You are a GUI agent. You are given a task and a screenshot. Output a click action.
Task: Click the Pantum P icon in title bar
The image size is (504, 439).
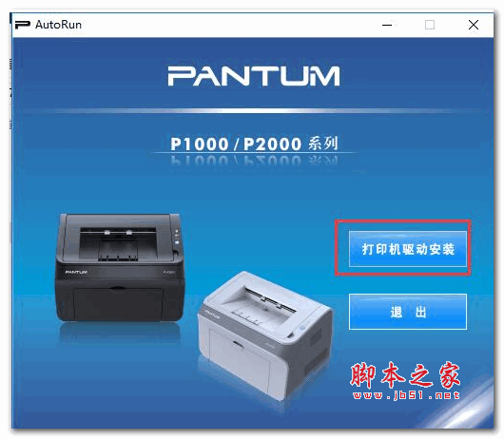23,25
